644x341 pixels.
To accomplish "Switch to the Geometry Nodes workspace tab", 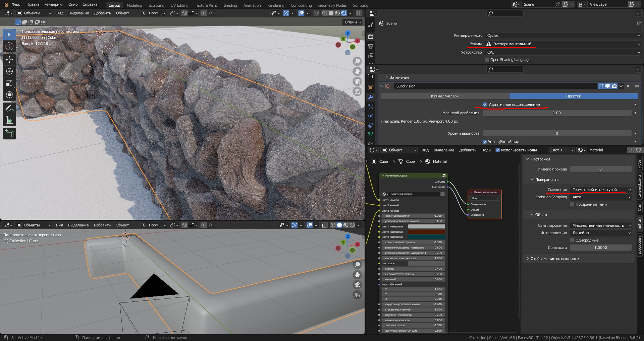I will [332, 5].
